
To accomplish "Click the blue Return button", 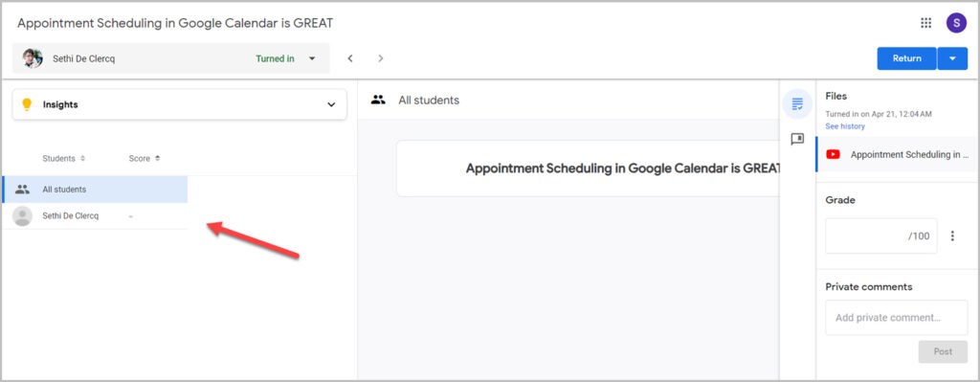I will tap(907, 58).
